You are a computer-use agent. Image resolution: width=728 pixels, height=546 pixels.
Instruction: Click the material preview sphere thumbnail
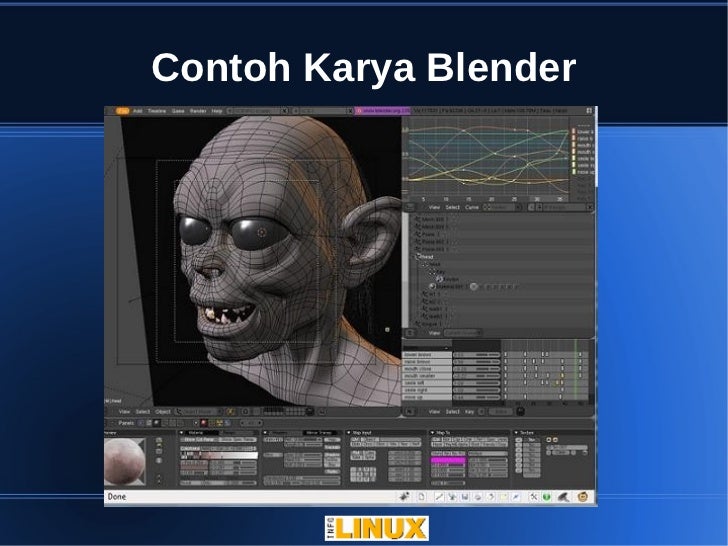tap(124, 462)
